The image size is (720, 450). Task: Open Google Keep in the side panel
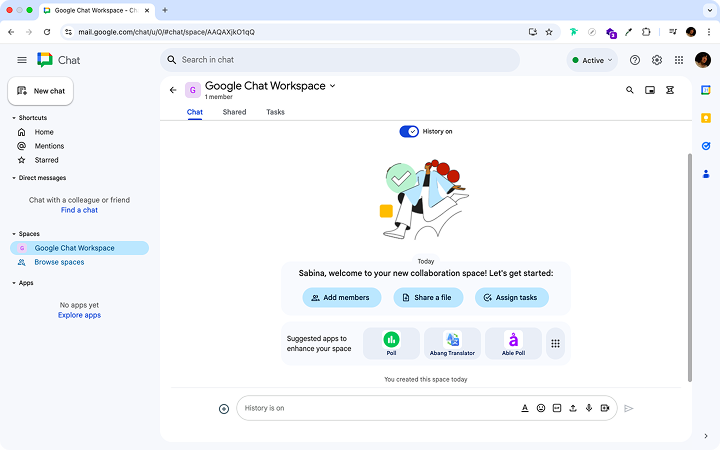[x=706, y=118]
